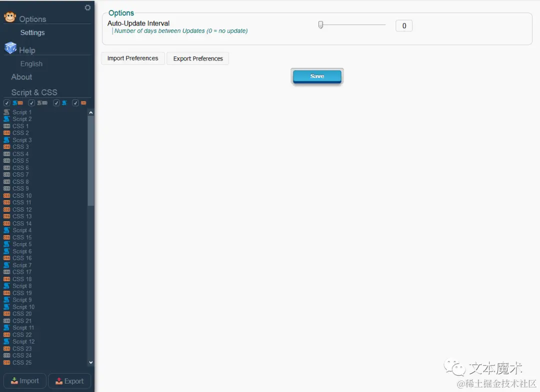The height and width of the screenshot is (392, 540).
Task: Click the gray CSS icon for CSS 9
Action: pos(6,188)
